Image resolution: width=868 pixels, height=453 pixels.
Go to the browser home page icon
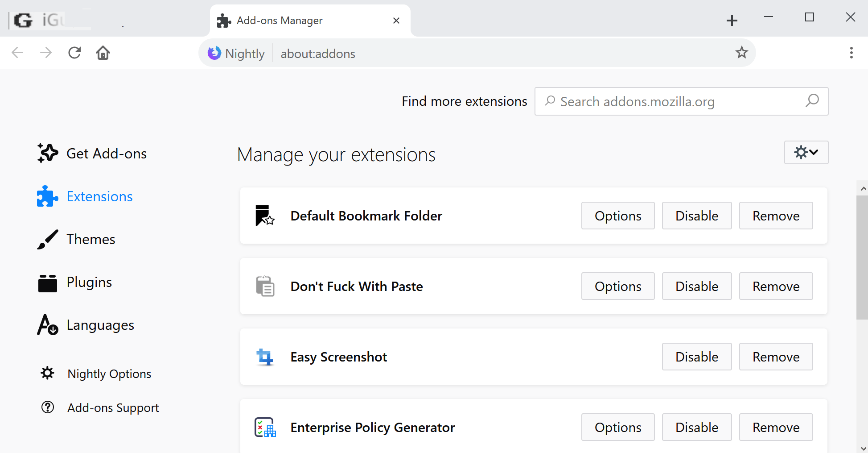(103, 53)
